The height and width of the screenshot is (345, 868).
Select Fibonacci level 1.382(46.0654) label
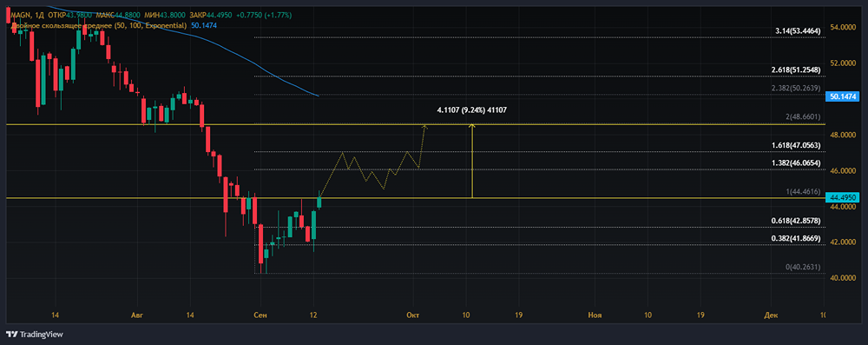tap(795, 163)
